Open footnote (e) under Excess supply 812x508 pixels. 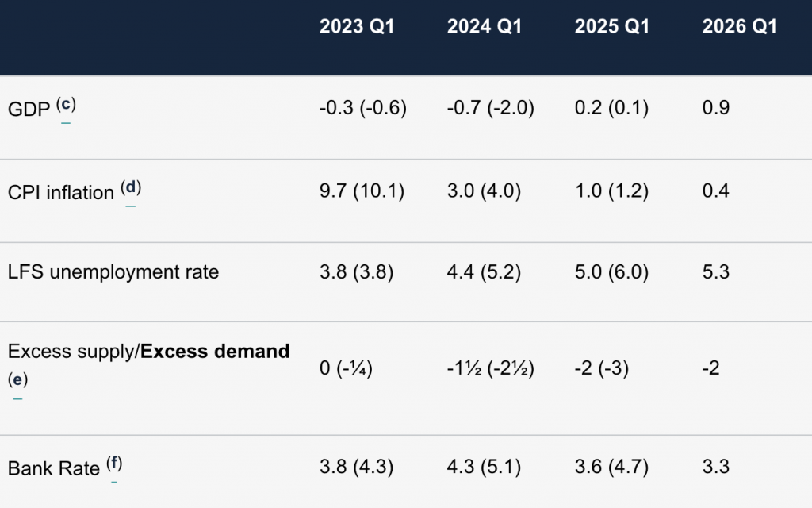pyautogui.click(x=17, y=380)
